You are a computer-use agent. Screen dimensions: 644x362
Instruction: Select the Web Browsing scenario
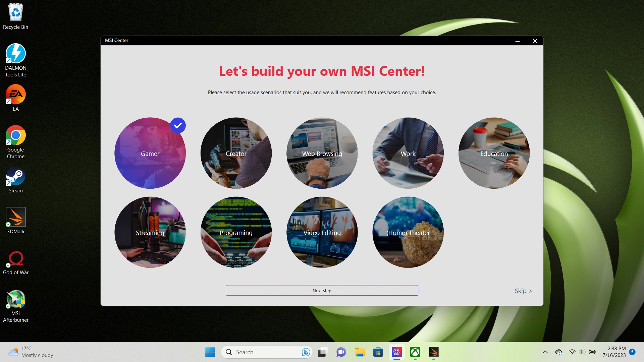[322, 153]
